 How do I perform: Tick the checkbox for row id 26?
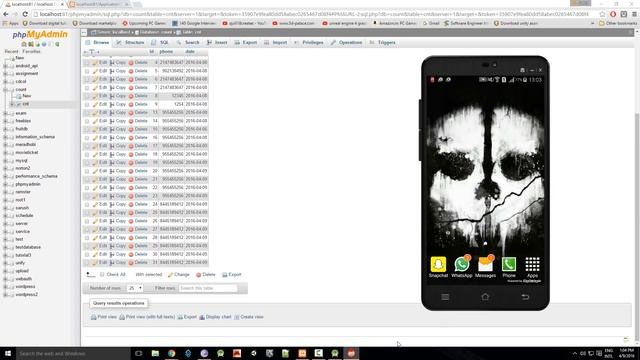[87, 221]
